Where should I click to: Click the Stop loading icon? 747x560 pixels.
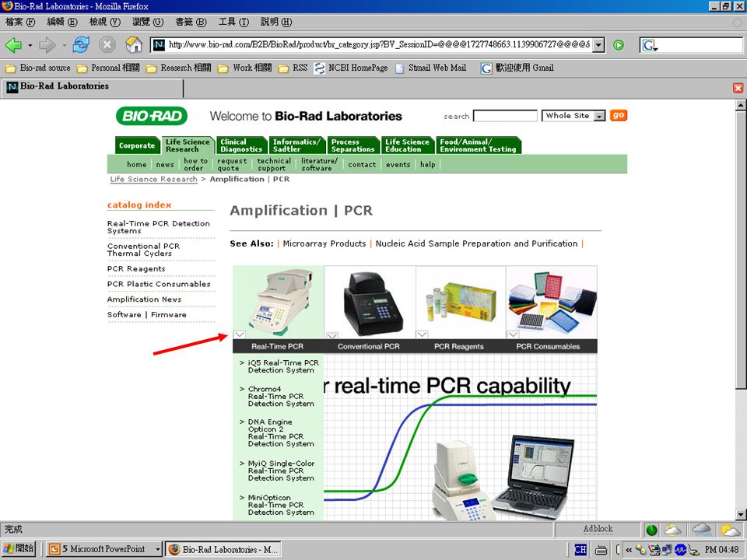107,45
